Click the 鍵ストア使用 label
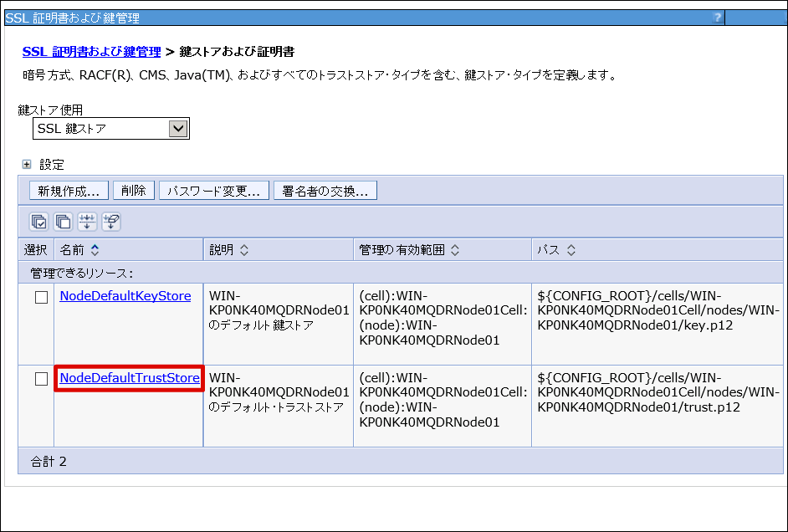Viewport: 788px width, 532px height. (x=50, y=110)
